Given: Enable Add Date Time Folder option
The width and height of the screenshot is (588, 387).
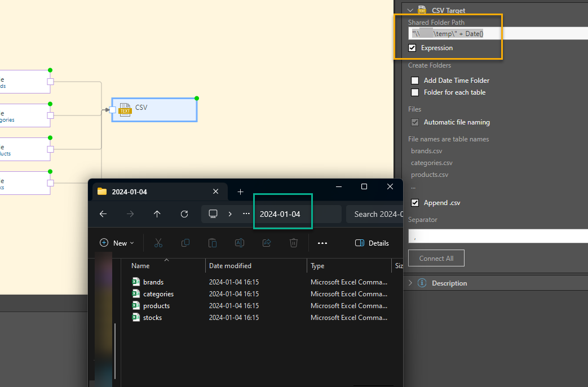Looking at the screenshot, I should [415, 81].
